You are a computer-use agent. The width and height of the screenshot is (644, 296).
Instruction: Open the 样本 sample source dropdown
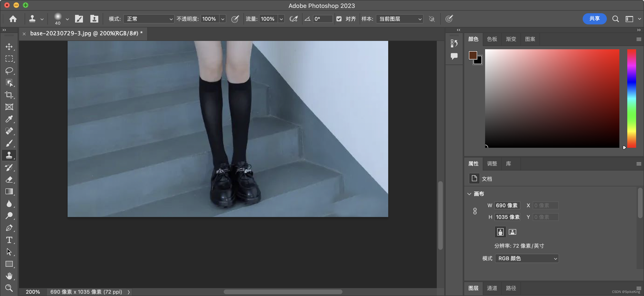(x=400, y=19)
